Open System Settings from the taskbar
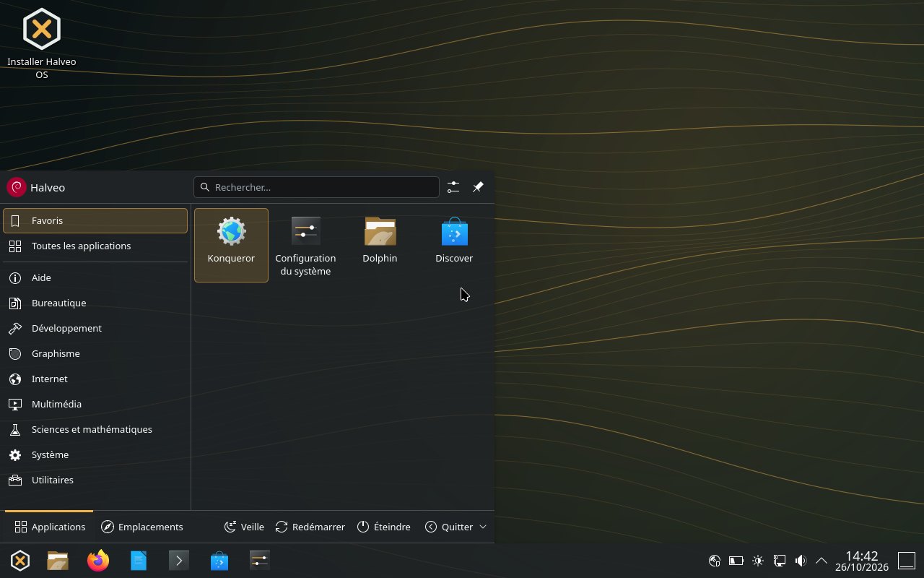The image size is (924, 578). click(260, 561)
